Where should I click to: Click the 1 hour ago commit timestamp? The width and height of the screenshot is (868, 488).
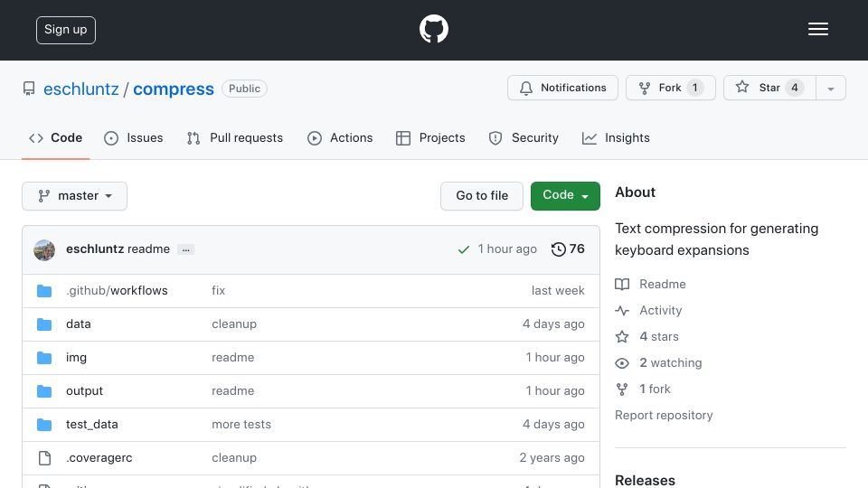[x=507, y=249]
